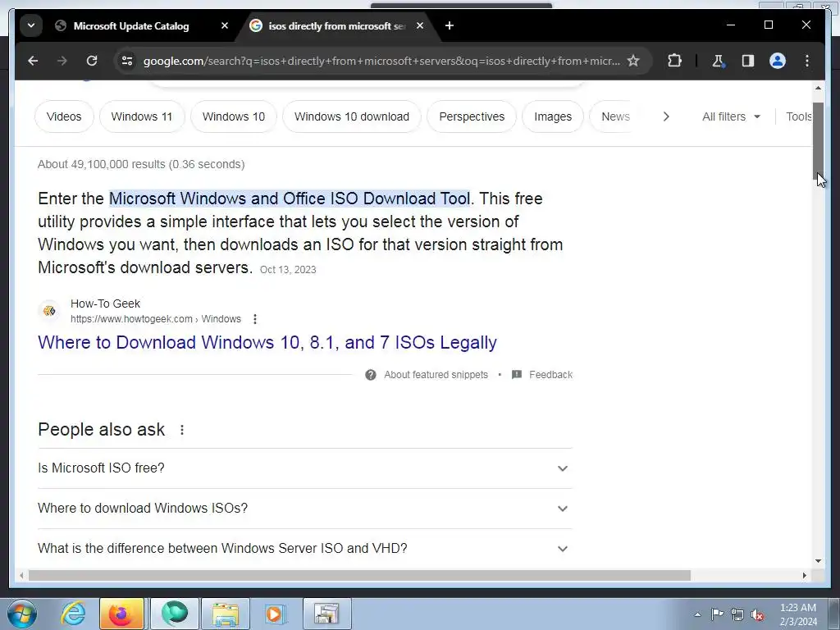This screenshot has width=840, height=630.
Task: Open a new tab with plus button
Action: pyautogui.click(x=450, y=25)
